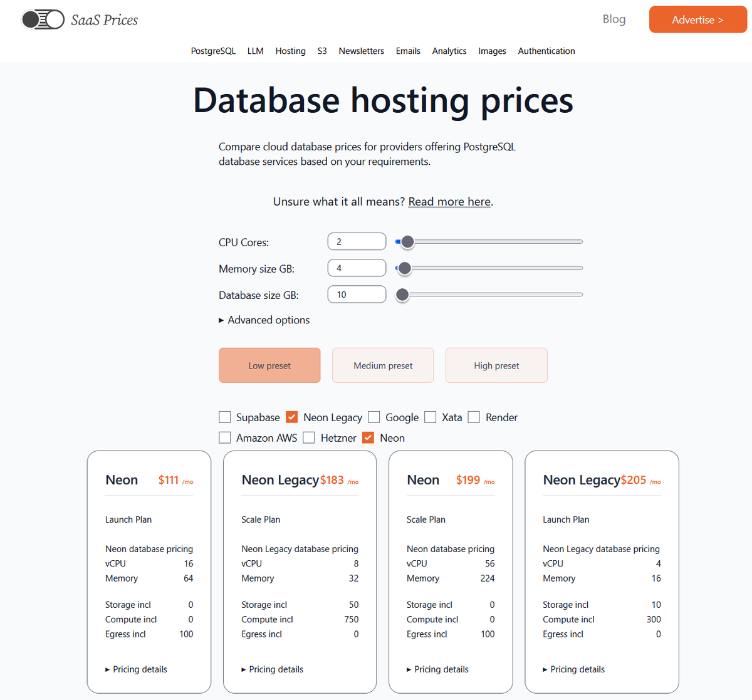The width and height of the screenshot is (752, 700).
Task: Enable the Xata checkbox
Action: 430,417
